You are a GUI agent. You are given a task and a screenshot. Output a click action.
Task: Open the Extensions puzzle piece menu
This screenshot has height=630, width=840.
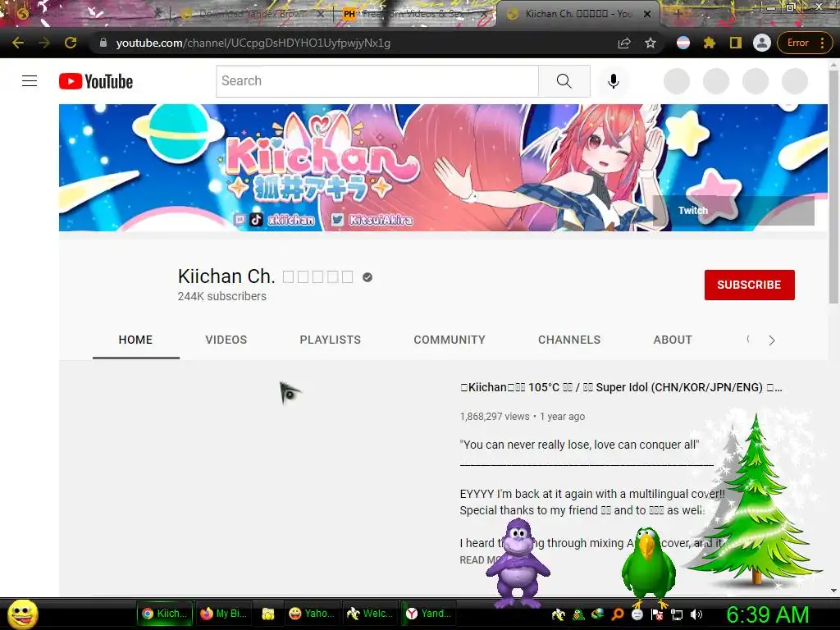click(710, 43)
